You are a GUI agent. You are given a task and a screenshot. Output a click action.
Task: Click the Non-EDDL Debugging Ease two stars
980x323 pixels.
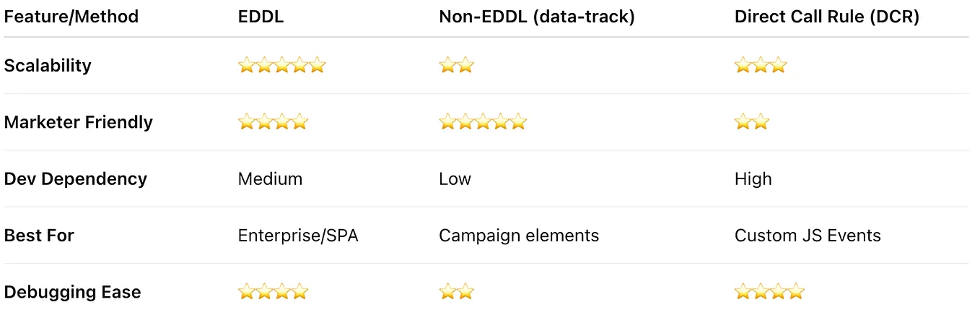coord(457,292)
